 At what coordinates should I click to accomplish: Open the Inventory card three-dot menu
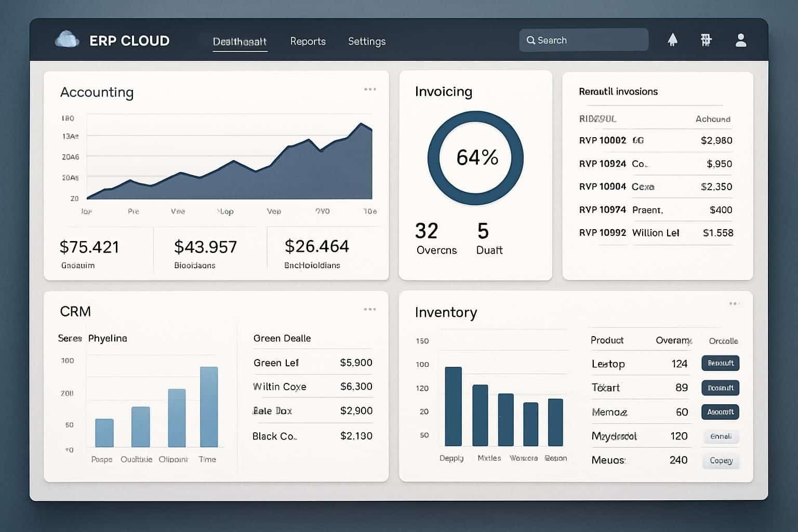click(x=734, y=304)
